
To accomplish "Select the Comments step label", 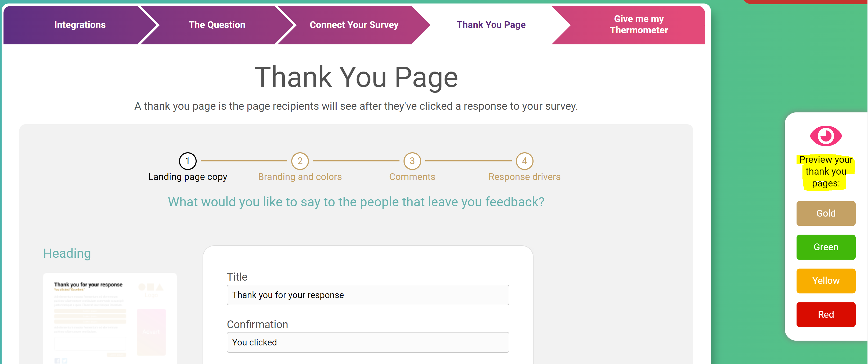I will coord(412,177).
